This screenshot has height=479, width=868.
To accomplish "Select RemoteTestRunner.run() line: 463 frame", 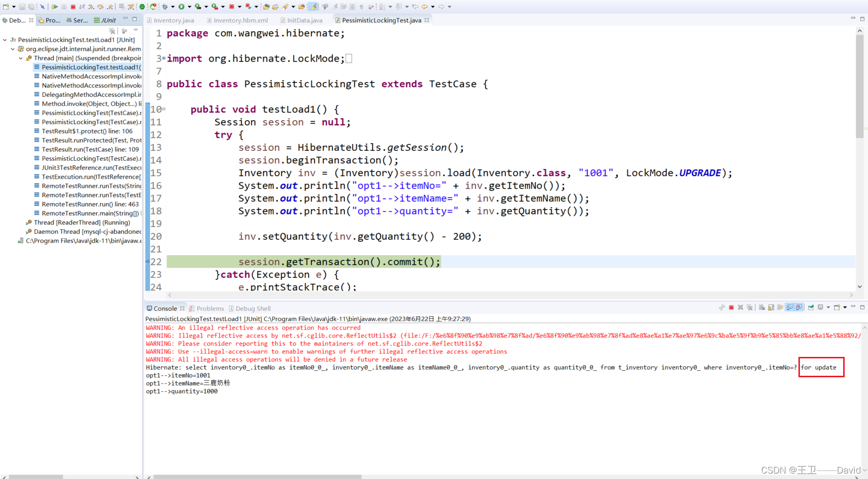I will (86, 204).
